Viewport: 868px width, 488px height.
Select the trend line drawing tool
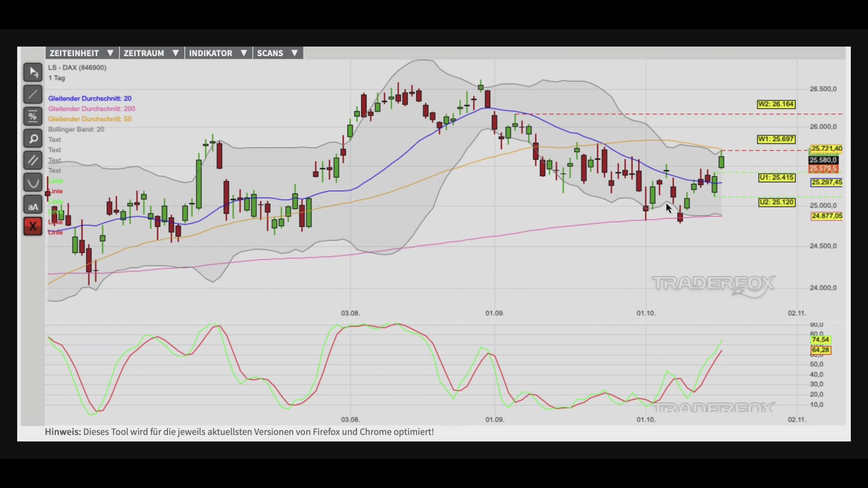pos(33,94)
